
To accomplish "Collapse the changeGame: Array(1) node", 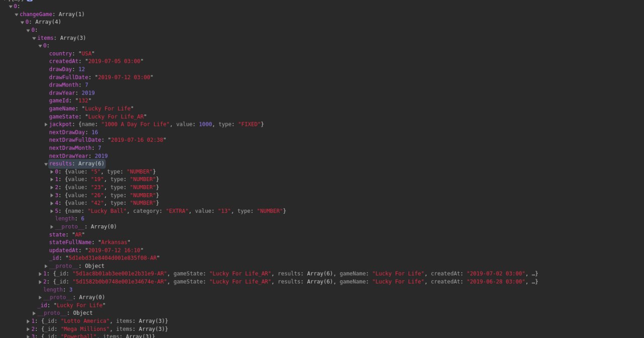I will (17, 15).
